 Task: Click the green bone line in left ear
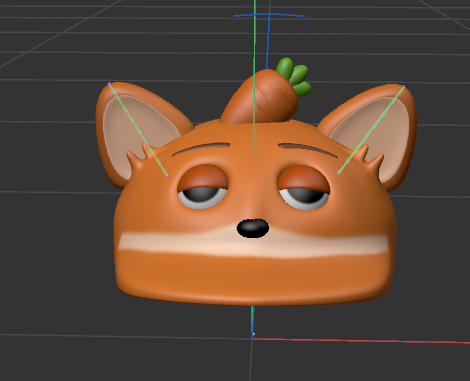(x=138, y=129)
